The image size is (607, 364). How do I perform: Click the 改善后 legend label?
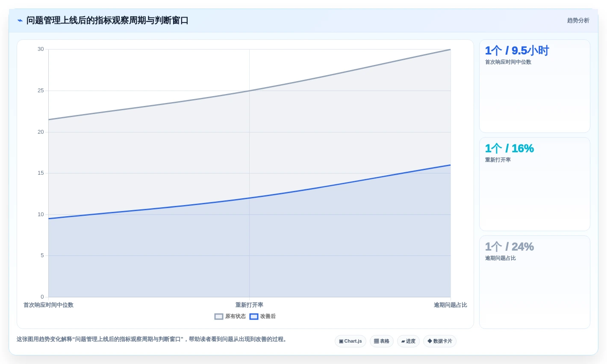click(x=268, y=317)
